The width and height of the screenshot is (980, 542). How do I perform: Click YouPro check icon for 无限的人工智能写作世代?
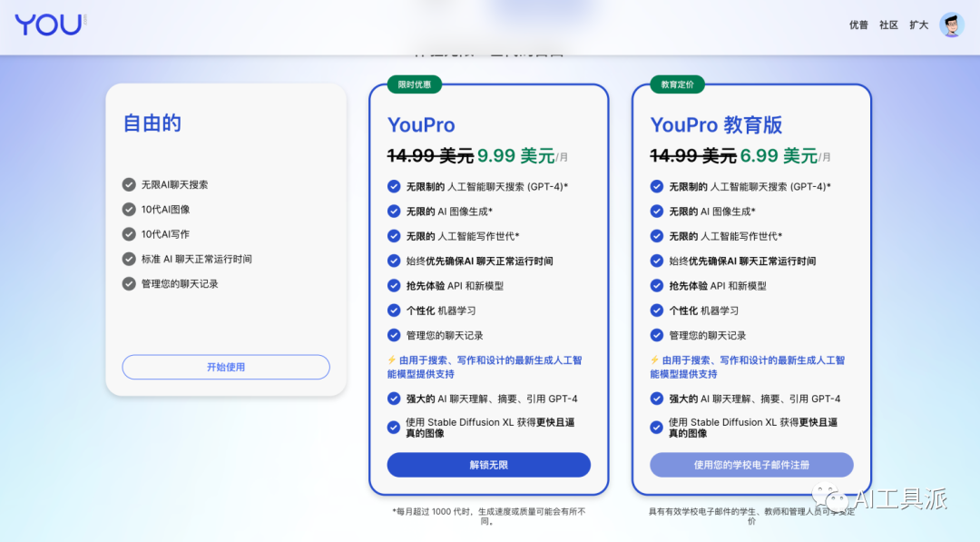pyautogui.click(x=394, y=236)
